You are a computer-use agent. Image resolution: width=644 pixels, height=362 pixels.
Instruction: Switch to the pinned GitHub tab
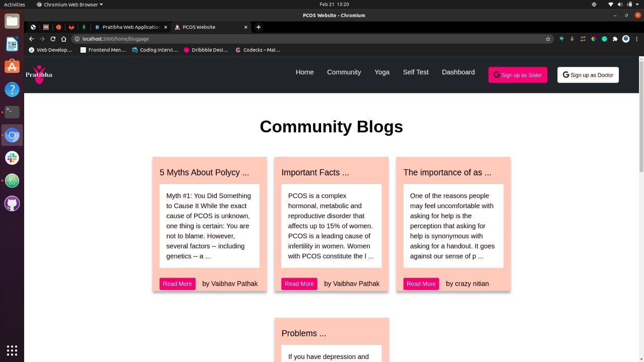(33, 27)
